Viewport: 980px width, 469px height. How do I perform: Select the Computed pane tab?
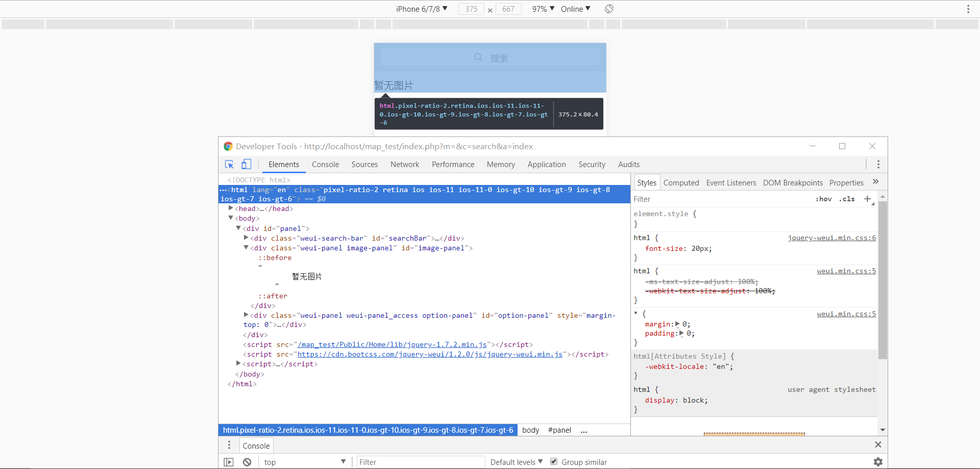(x=681, y=182)
